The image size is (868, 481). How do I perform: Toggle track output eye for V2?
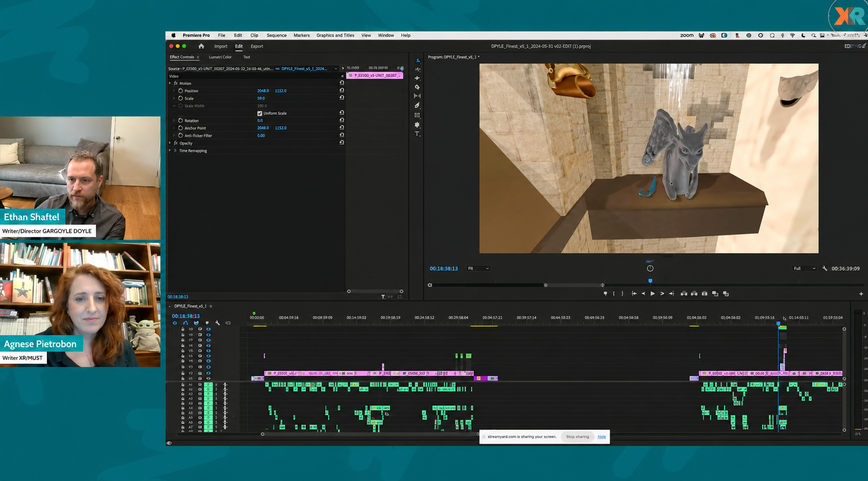(x=208, y=373)
